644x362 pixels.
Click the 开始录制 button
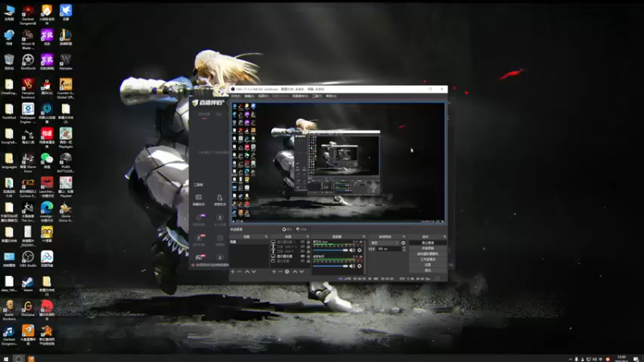pyautogui.click(x=427, y=249)
